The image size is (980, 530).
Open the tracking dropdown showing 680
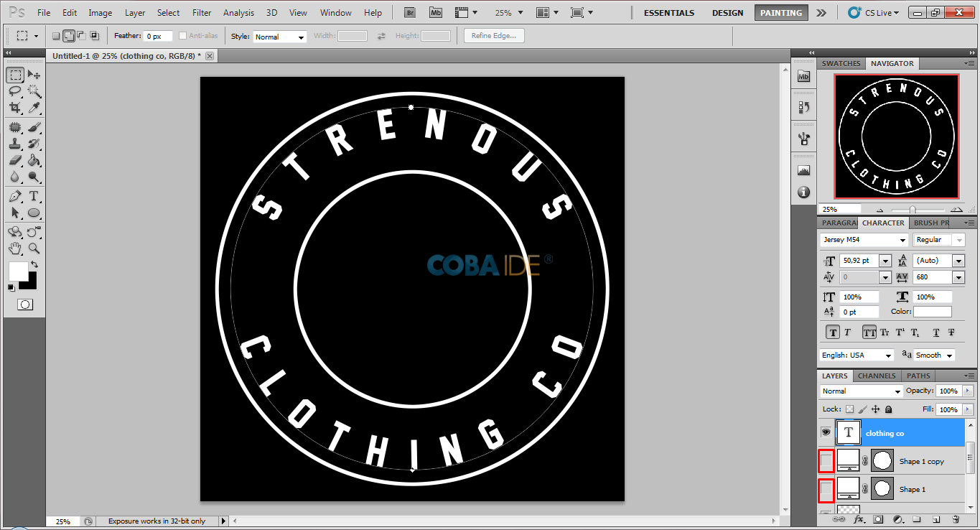958,277
